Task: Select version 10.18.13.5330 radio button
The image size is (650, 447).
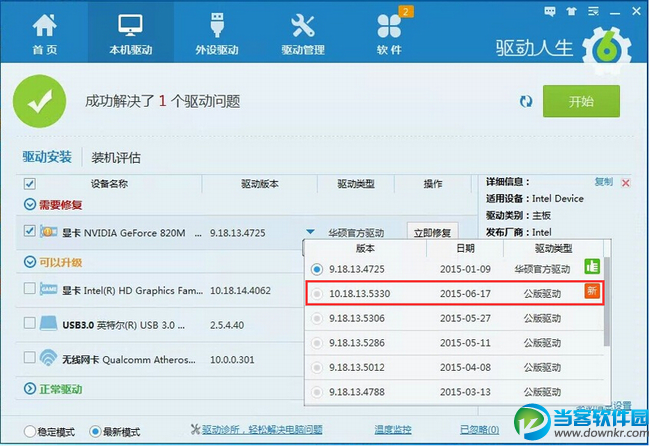Action: tap(317, 294)
